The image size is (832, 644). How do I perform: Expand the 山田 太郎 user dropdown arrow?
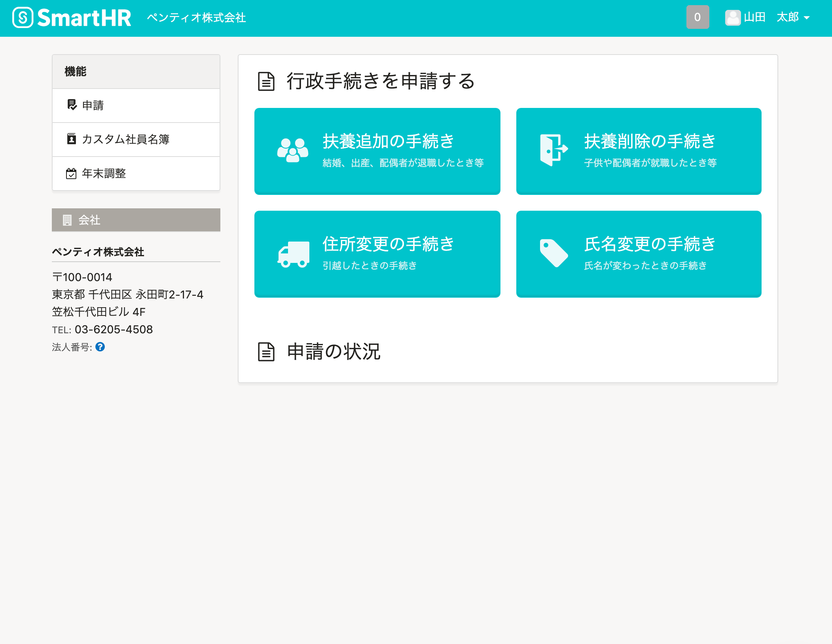point(807,18)
